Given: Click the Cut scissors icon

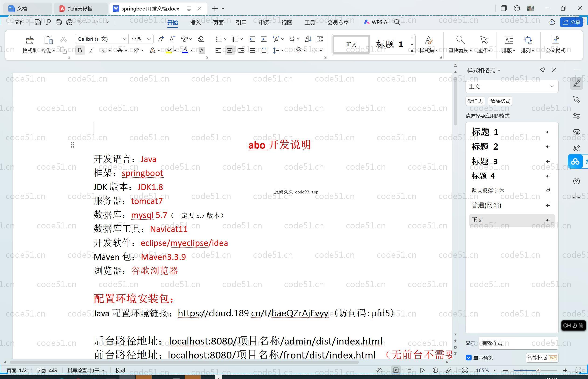Looking at the screenshot, I should [63, 39].
